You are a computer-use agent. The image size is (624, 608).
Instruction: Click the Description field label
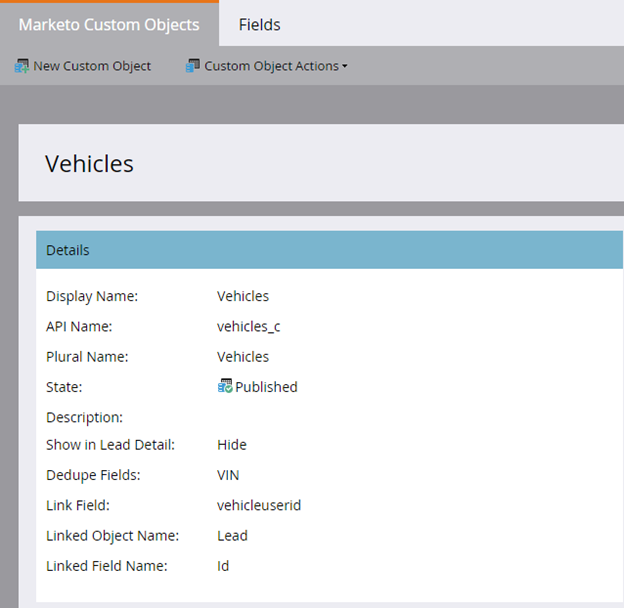click(x=84, y=417)
